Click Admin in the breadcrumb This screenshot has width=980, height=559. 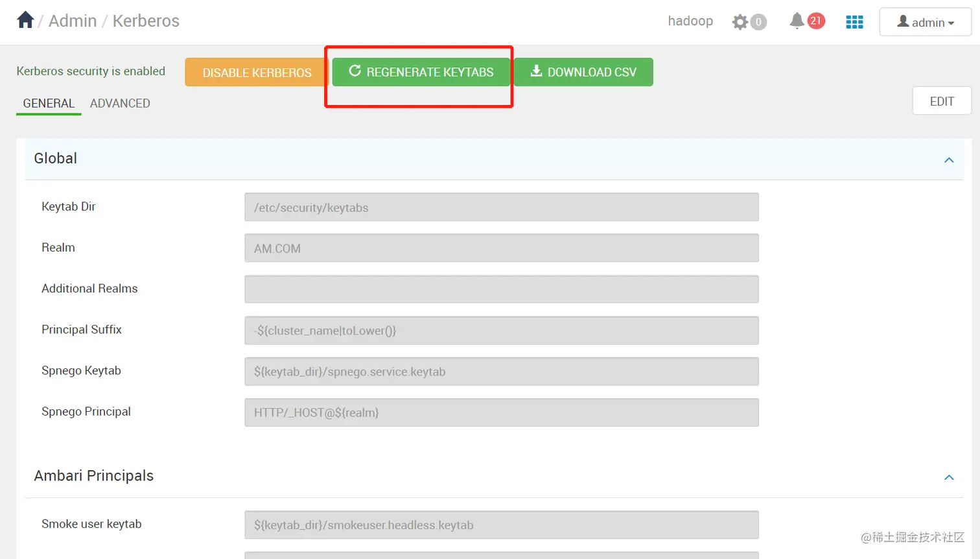point(73,21)
